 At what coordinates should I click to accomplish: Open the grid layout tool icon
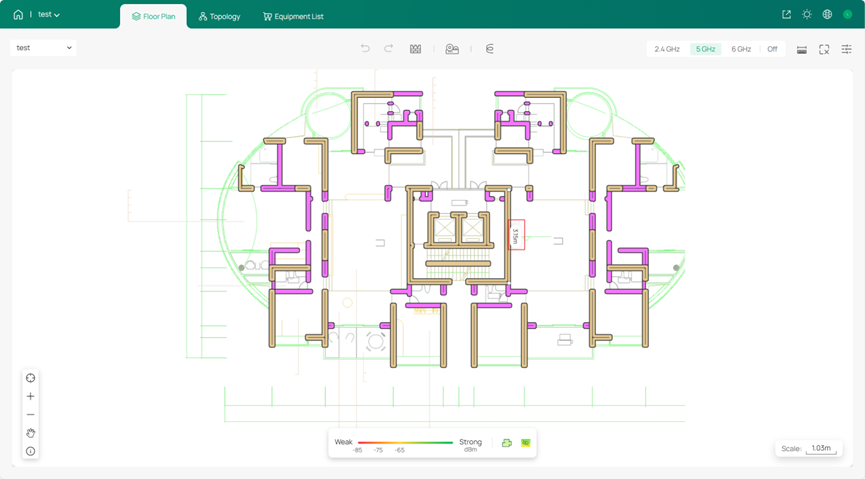pyautogui.click(x=415, y=49)
